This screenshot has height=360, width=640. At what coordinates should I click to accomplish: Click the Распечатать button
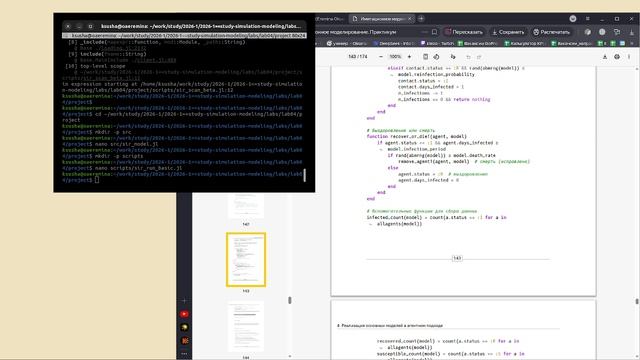551,32
